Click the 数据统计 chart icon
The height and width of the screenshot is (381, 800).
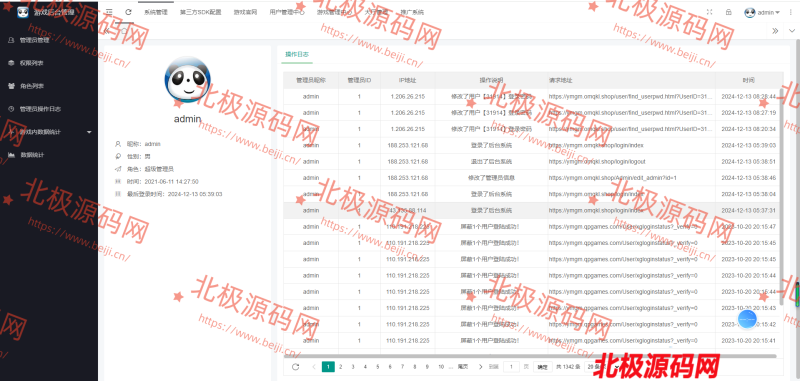[11, 155]
